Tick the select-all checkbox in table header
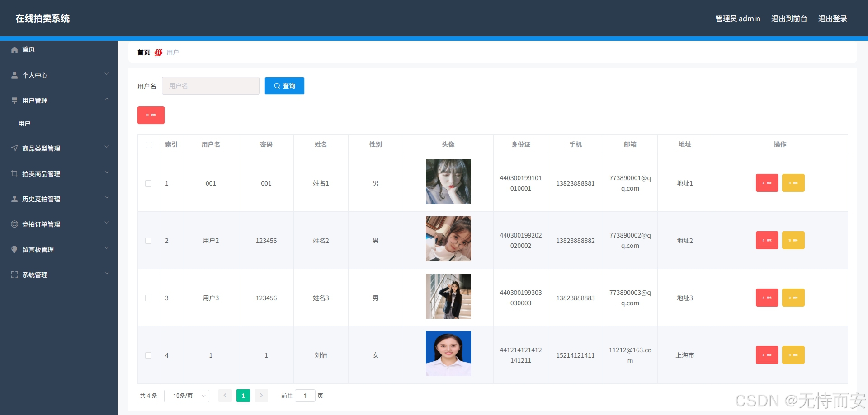 (149, 145)
